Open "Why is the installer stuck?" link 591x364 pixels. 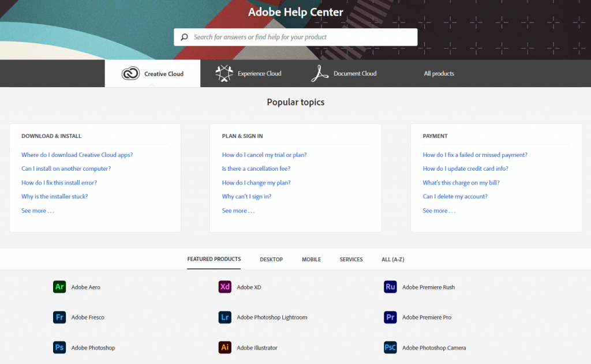55,197
